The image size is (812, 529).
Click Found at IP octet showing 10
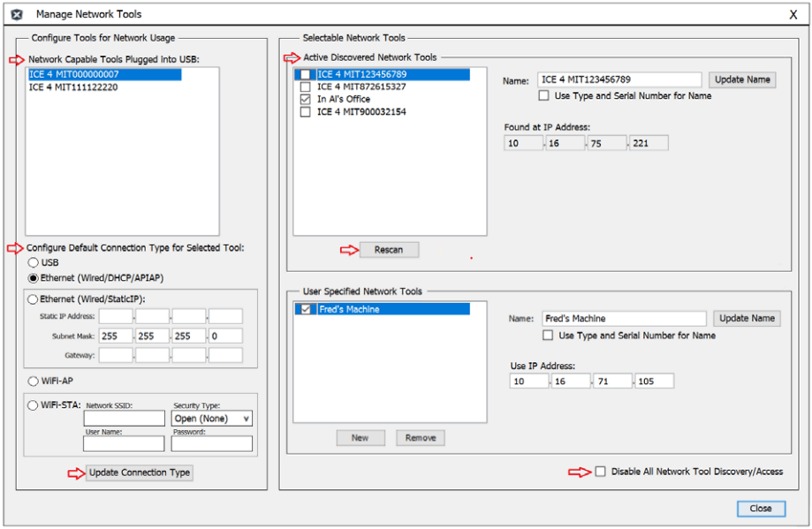524,143
